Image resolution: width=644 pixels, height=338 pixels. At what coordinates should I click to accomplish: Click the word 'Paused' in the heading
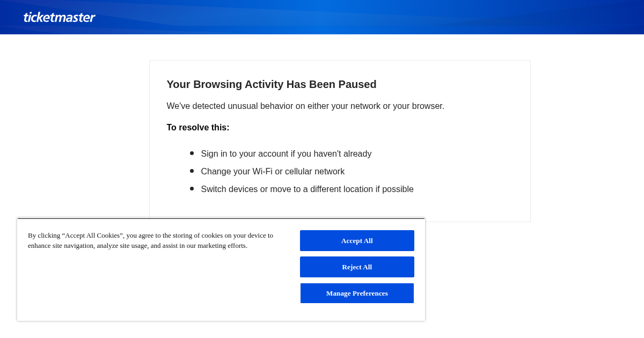pos(358,84)
